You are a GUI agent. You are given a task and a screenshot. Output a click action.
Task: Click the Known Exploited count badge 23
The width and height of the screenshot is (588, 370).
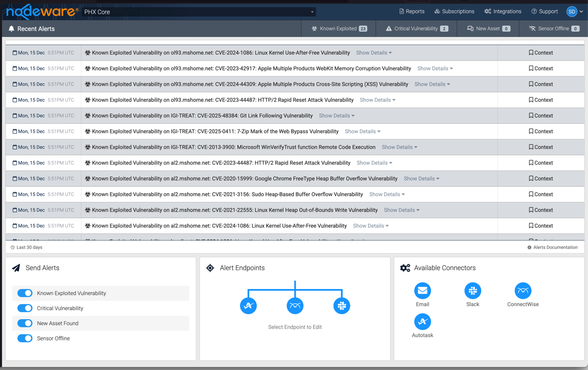[363, 29]
